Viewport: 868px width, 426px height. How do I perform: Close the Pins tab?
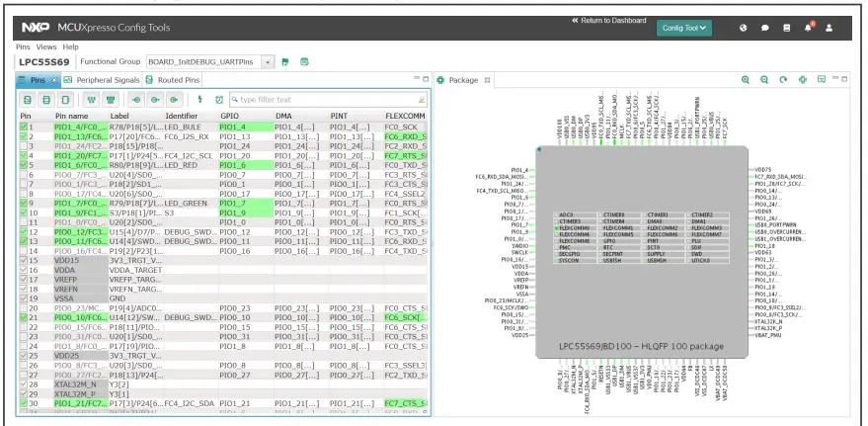54,80
